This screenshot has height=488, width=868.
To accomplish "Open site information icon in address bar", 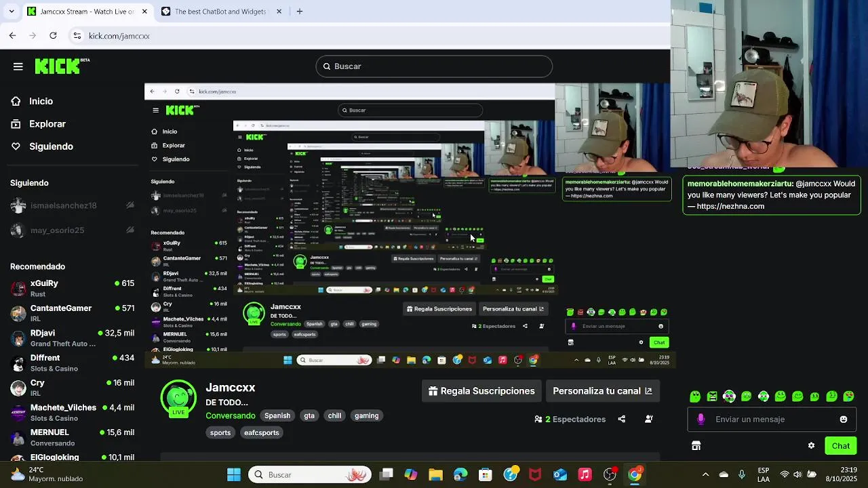I will point(77,36).
